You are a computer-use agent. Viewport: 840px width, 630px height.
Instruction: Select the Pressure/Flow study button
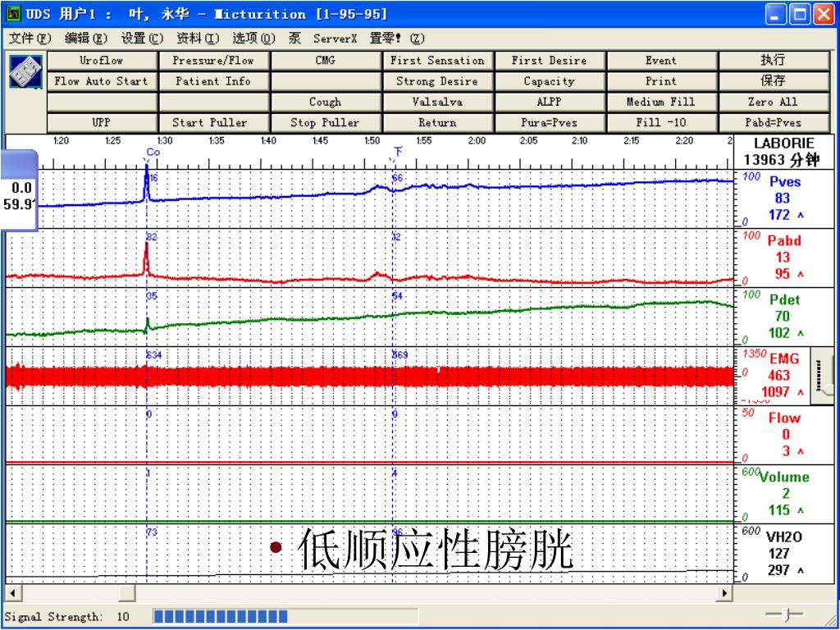click(214, 61)
